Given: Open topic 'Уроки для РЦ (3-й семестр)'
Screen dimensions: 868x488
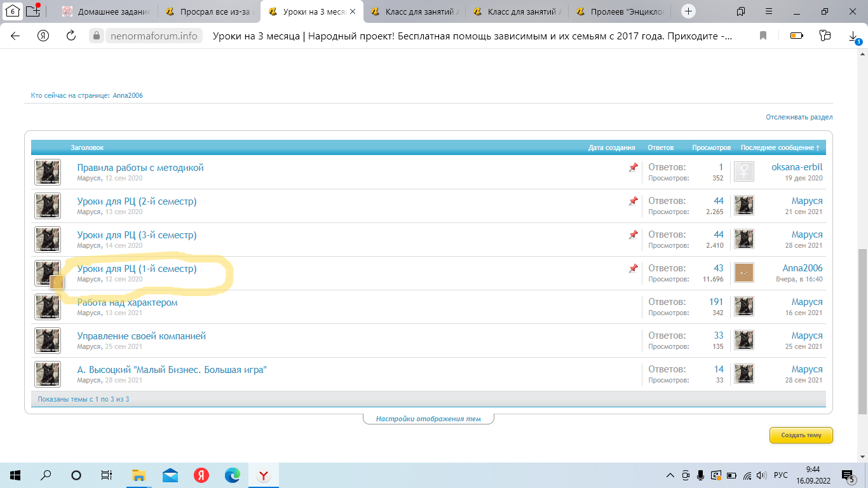Looking at the screenshot, I should point(137,235).
